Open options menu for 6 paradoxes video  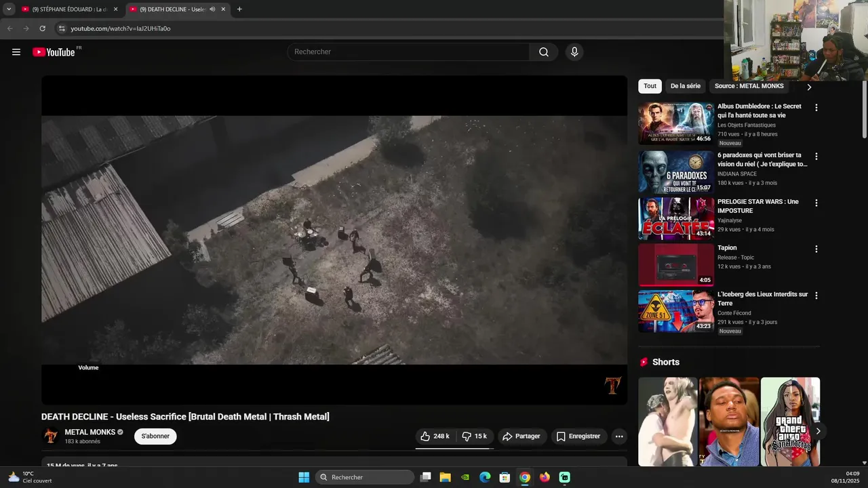(816, 157)
